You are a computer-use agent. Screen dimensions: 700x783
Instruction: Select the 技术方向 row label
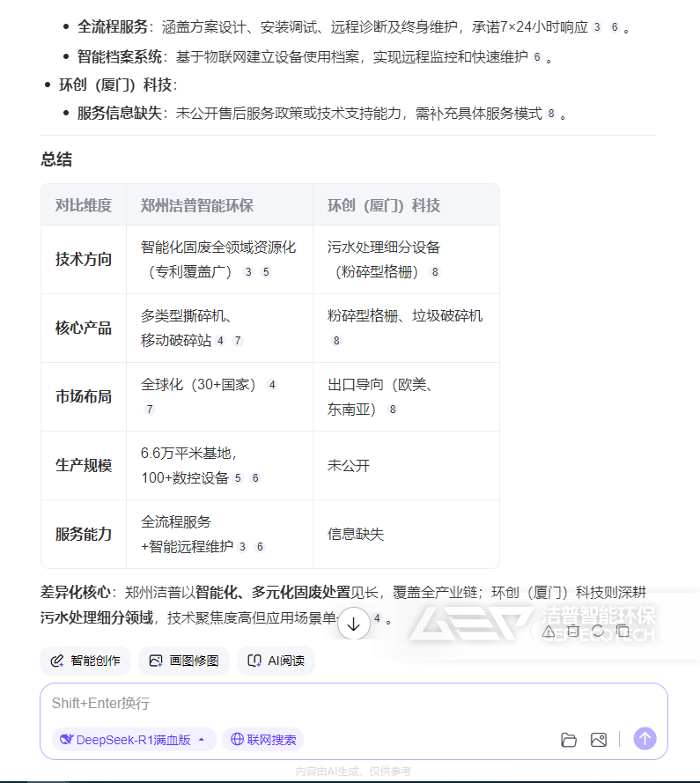[x=84, y=259]
